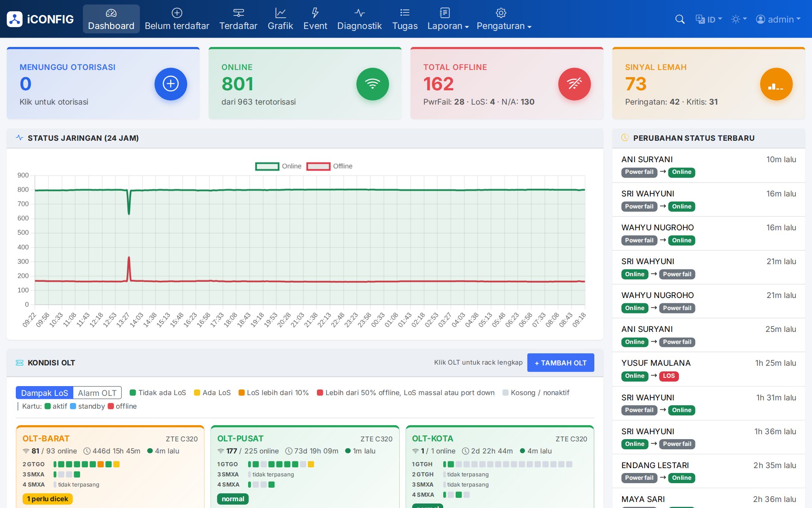Click the Grafik chart icon
This screenshot has height=508, width=812.
pos(280,13)
